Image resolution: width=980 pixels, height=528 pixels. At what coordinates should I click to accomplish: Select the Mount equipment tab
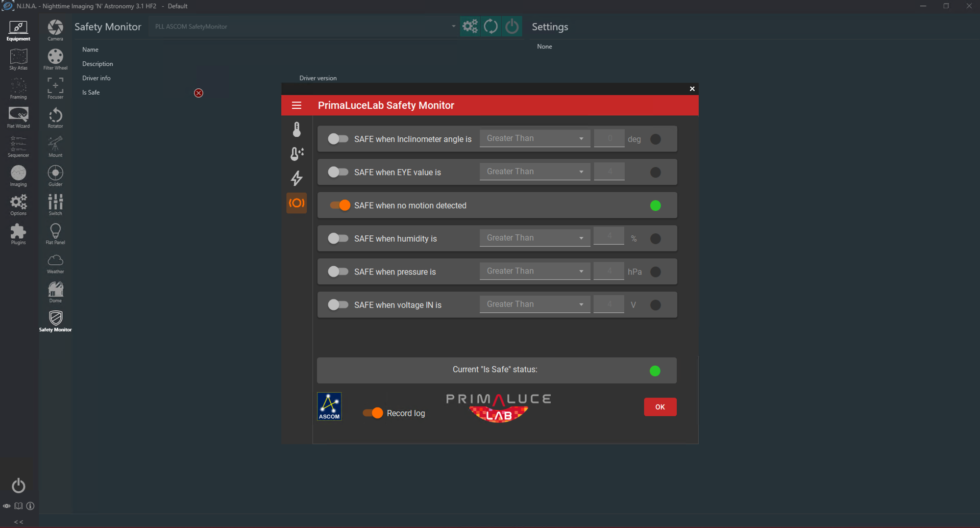click(x=55, y=147)
